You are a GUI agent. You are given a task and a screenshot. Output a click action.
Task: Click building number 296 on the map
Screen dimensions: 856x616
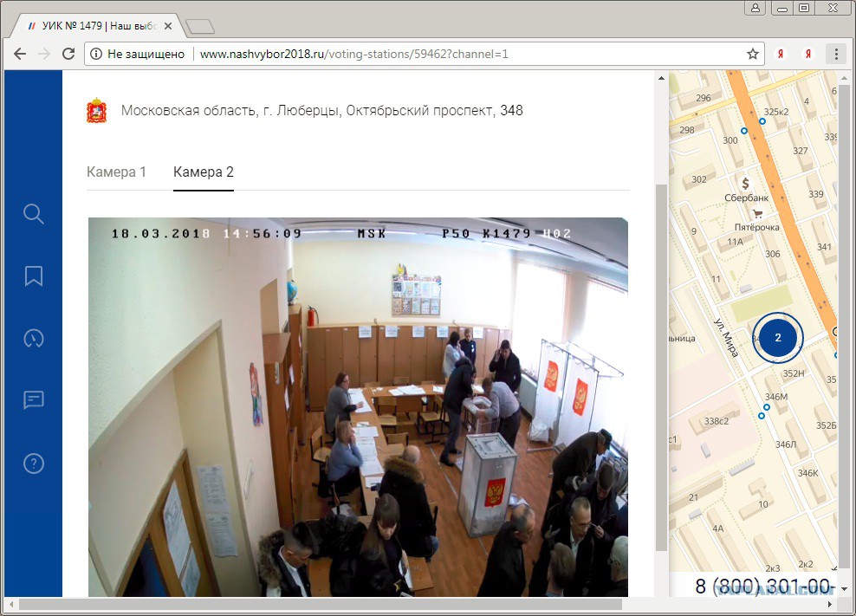click(704, 98)
